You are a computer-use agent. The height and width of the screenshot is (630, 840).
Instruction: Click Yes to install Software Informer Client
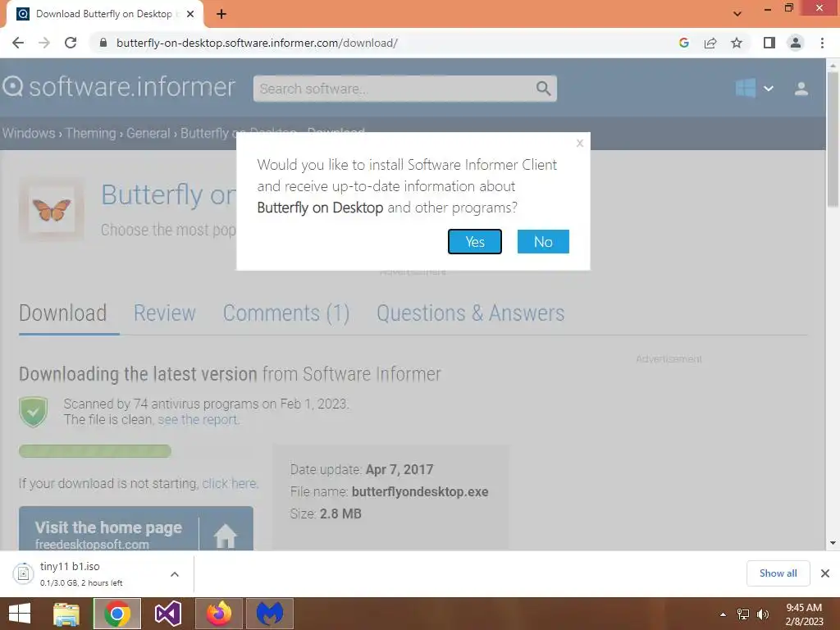475,242
